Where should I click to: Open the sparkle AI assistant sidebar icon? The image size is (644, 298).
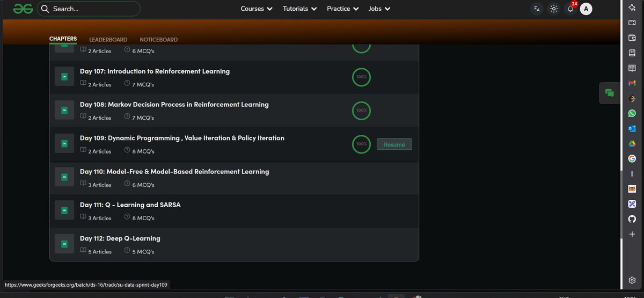[x=632, y=8]
